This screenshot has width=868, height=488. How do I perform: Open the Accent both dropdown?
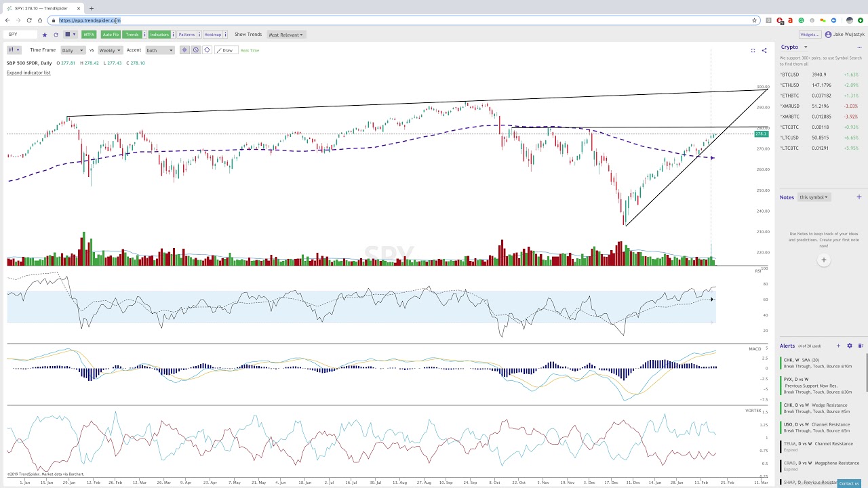point(160,50)
